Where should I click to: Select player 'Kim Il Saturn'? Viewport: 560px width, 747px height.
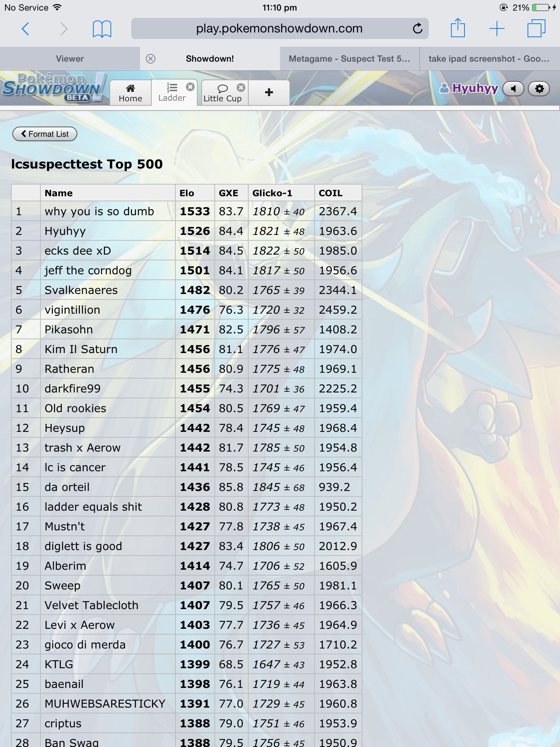81,349
